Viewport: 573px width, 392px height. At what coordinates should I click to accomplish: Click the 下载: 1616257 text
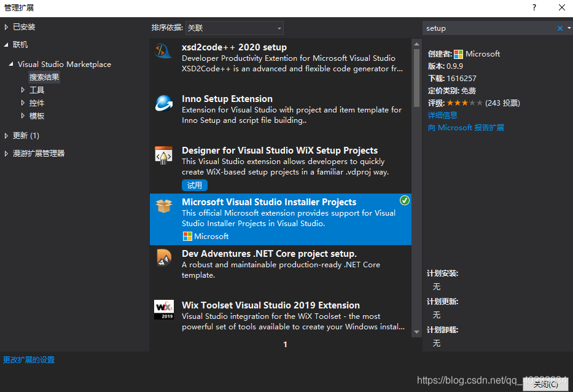pyautogui.click(x=452, y=79)
